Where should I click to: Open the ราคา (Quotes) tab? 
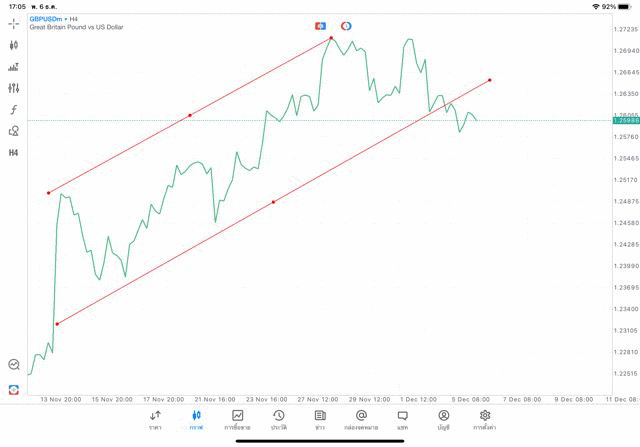(x=155, y=420)
